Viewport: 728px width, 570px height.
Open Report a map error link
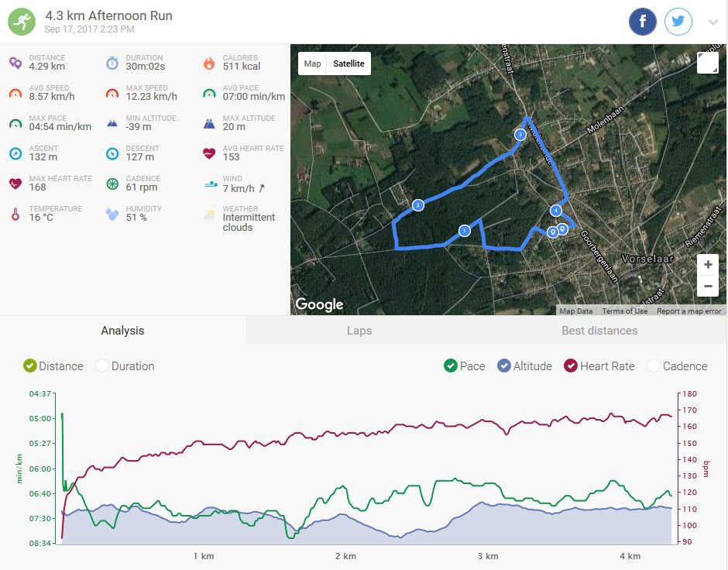pos(689,311)
